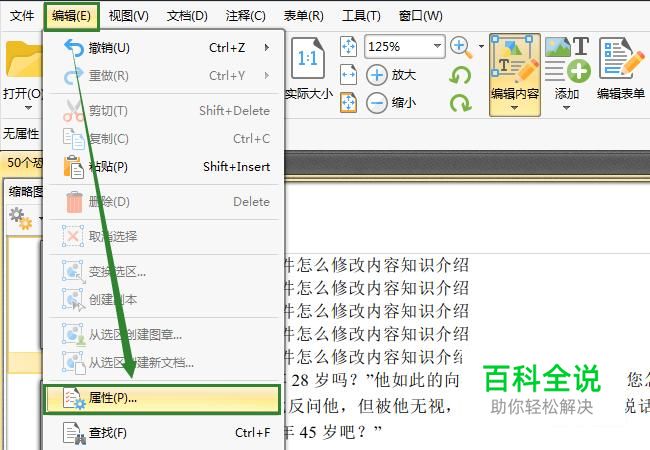Click the 添加 content icon
This screenshot has height=450, width=650.
tap(567, 60)
